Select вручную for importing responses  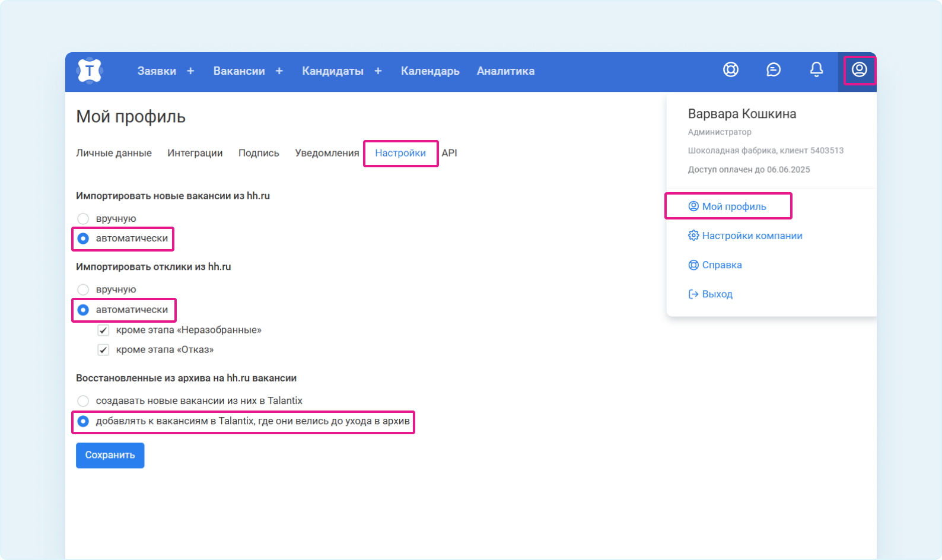point(83,289)
